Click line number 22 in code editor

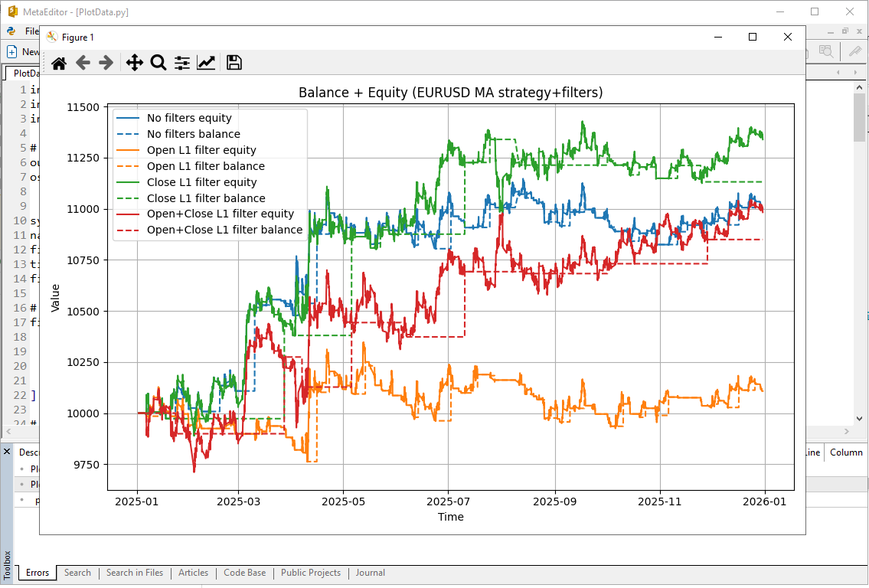pyautogui.click(x=20, y=395)
